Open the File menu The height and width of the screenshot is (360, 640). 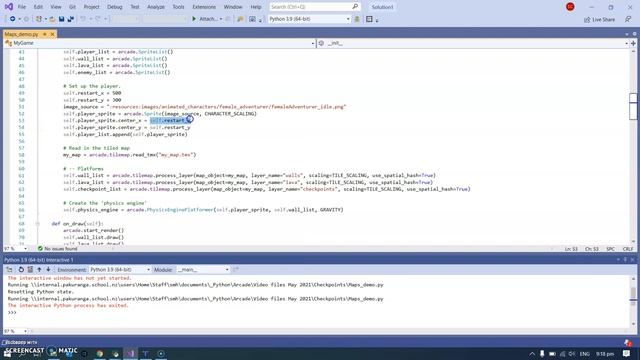coord(22,7)
